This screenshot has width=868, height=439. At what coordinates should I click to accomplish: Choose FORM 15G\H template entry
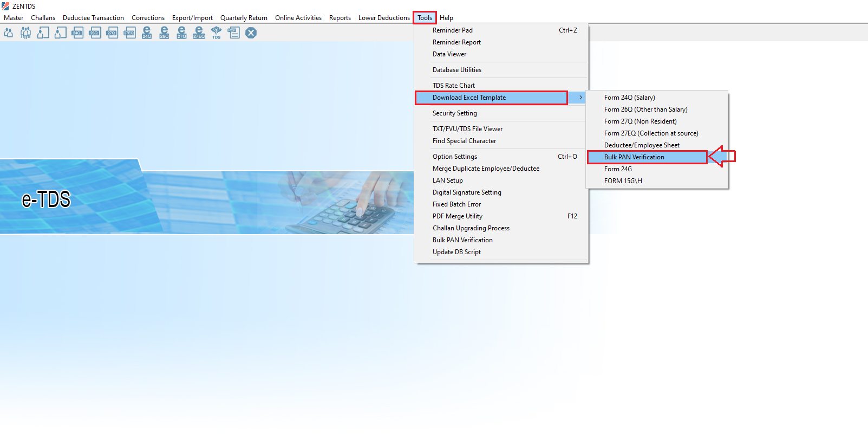(657, 181)
